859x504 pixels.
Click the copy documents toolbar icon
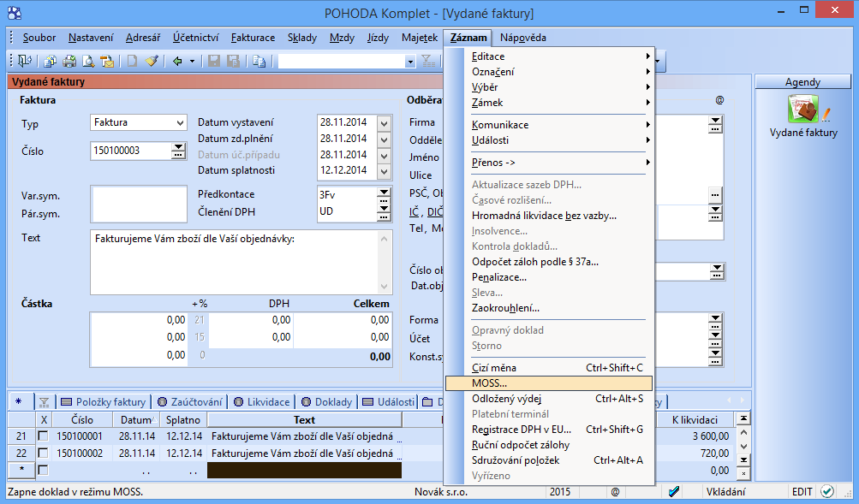coord(50,62)
